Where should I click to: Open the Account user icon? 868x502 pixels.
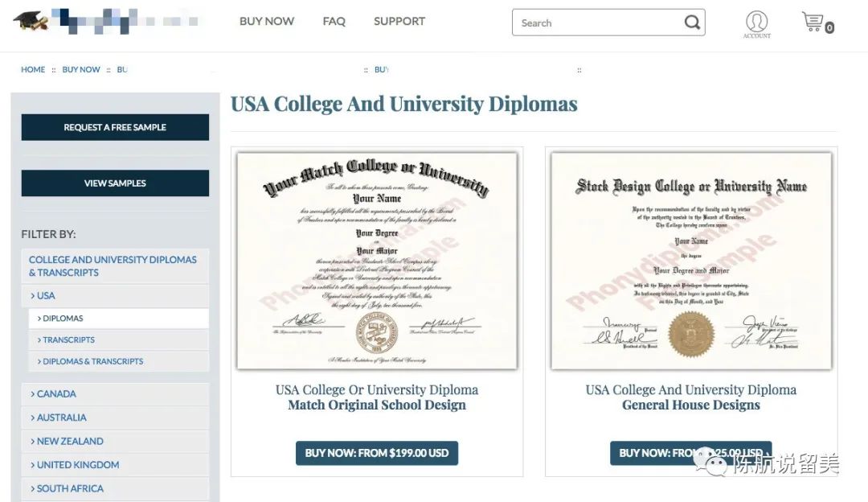pyautogui.click(x=756, y=23)
